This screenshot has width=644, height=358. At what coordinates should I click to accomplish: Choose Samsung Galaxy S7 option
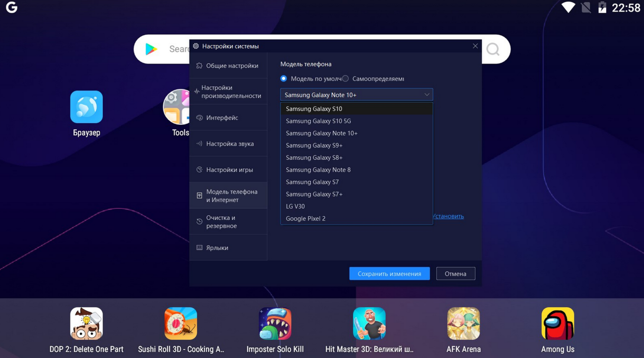tap(356, 182)
